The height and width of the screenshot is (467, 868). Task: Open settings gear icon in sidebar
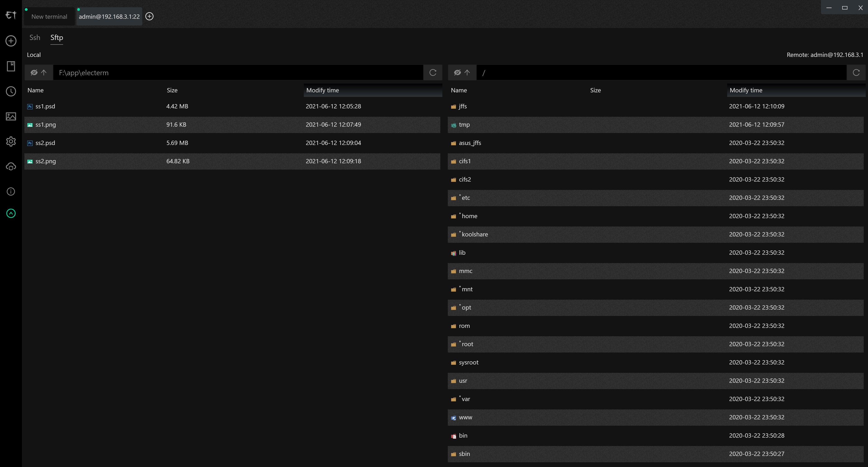point(11,141)
